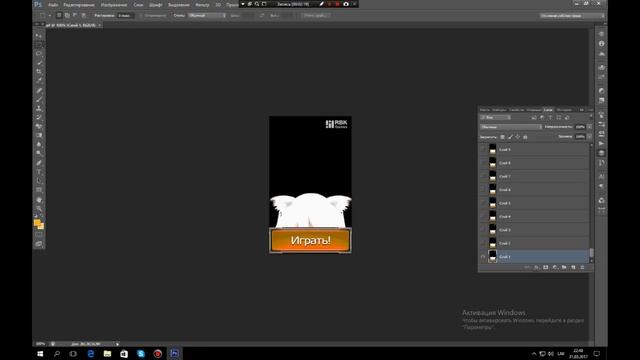Open the workspace switcher dropdown

[572, 16]
